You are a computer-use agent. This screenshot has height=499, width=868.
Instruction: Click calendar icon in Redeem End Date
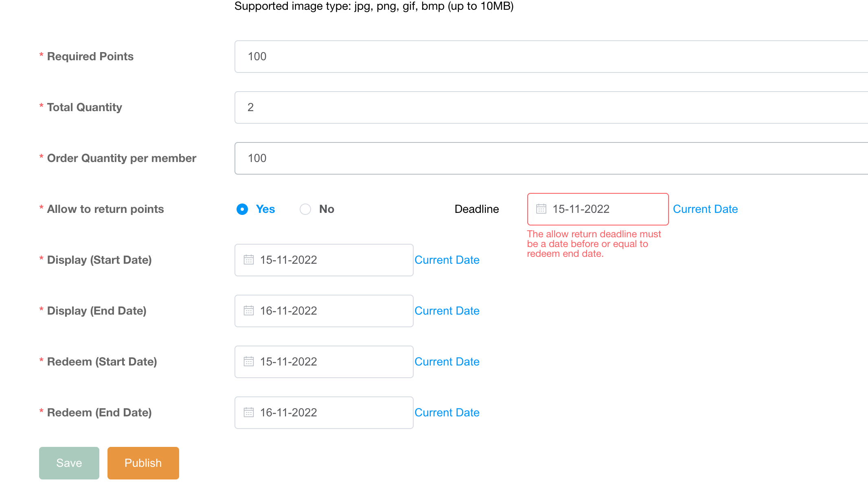tap(249, 412)
